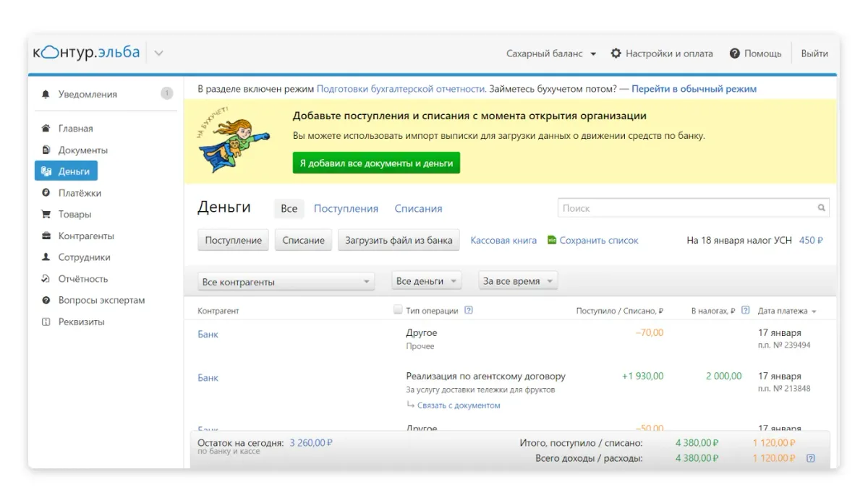This screenshot has height=503, width=868.
Task: Open Документы via its sidebar icon
Action: (46, 150)
